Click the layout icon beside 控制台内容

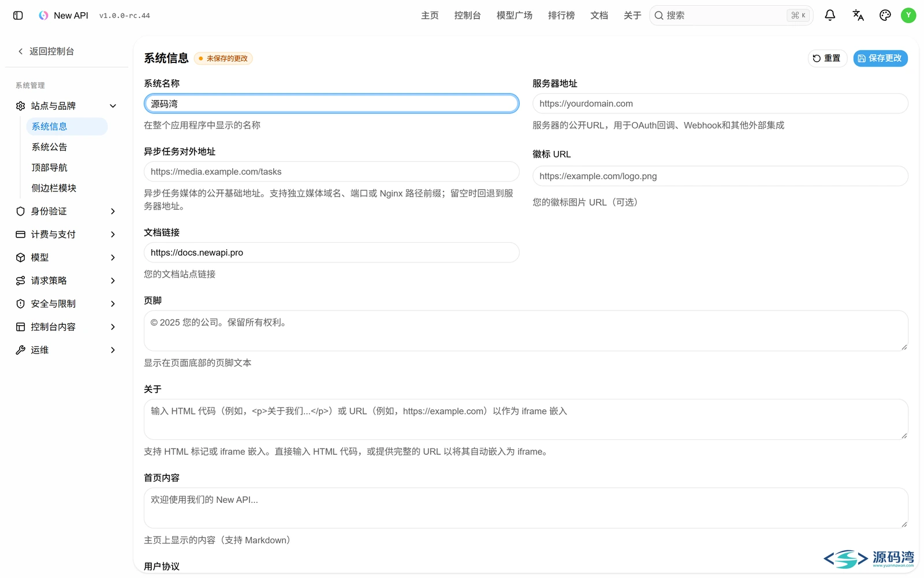[x=21, y=327]
